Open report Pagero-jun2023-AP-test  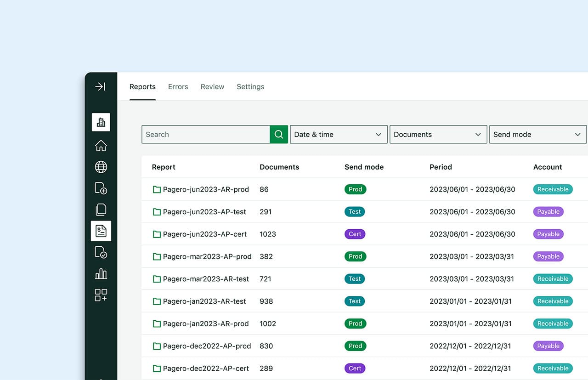(x=204, y=212)
